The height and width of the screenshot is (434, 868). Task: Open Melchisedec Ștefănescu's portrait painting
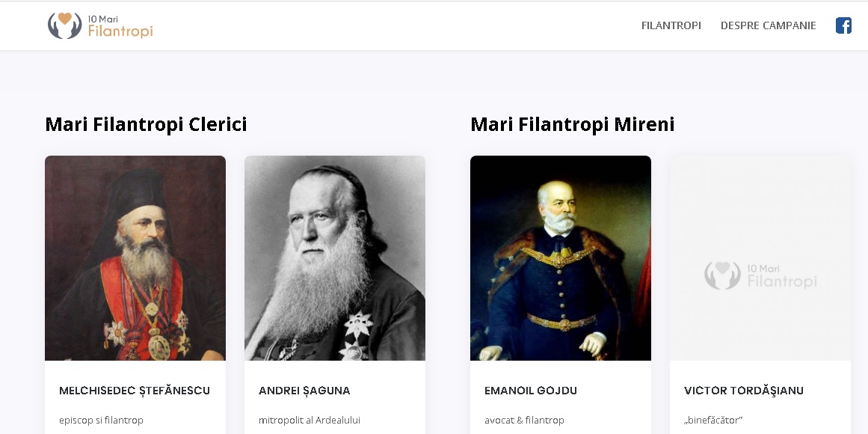[135, 258]
